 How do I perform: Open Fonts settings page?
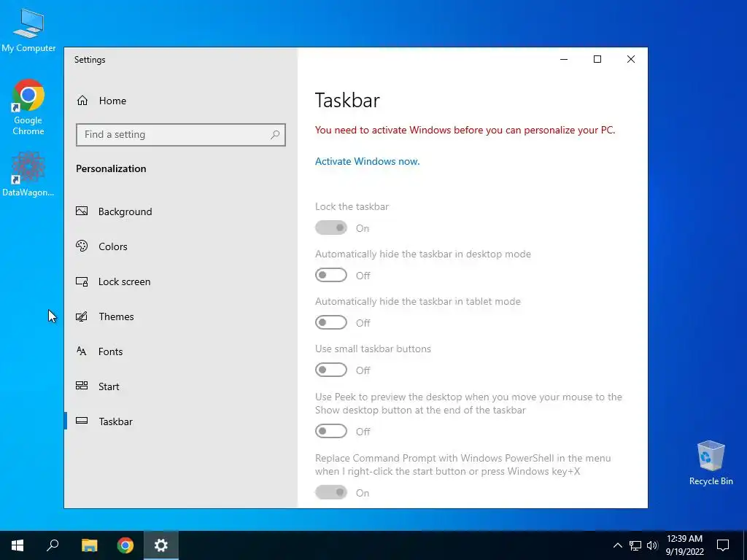(181, 351)
